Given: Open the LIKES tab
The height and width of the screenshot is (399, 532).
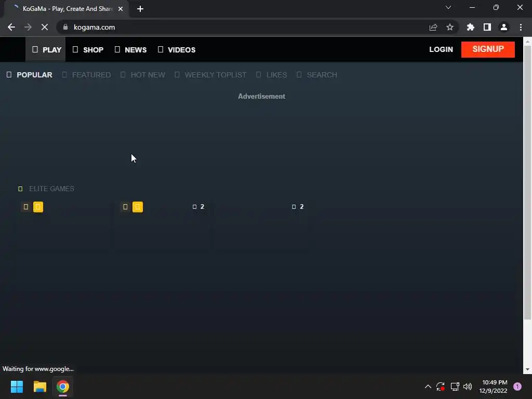Looking at the screenshot, I should (271, 75).
